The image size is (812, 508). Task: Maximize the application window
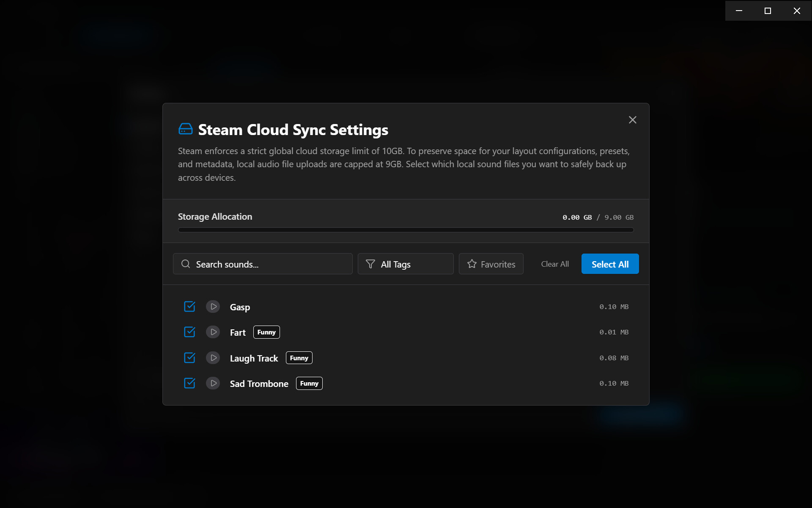click(x=768, y=11)
